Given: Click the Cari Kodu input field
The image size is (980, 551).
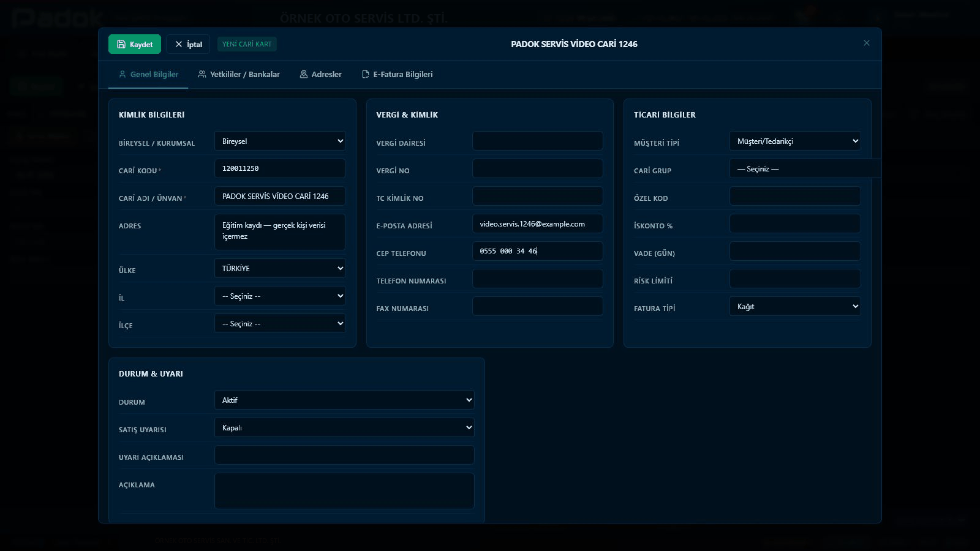Looking at the screenshot, I should point(280,168).
